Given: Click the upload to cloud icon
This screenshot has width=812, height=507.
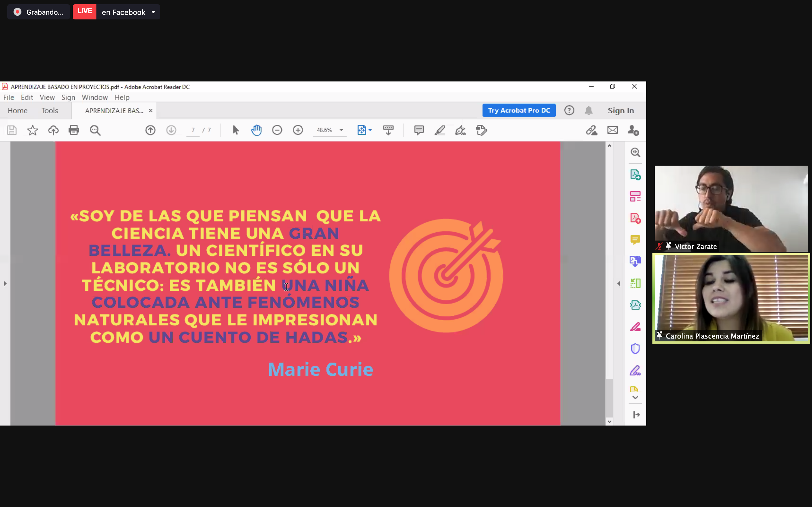Looking at the screenshot, I should click(x=53, y=130).
